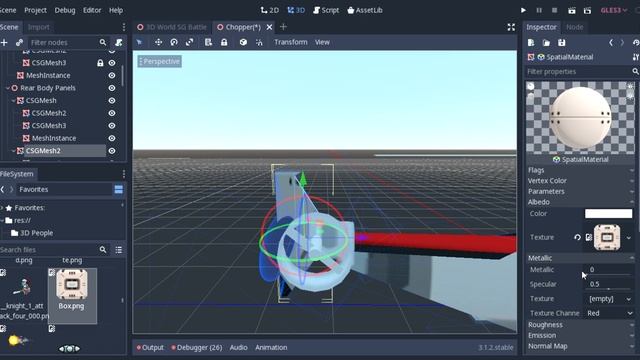
Task: Collapse the selected CSGMesh2 node
Action: [13, 151]
